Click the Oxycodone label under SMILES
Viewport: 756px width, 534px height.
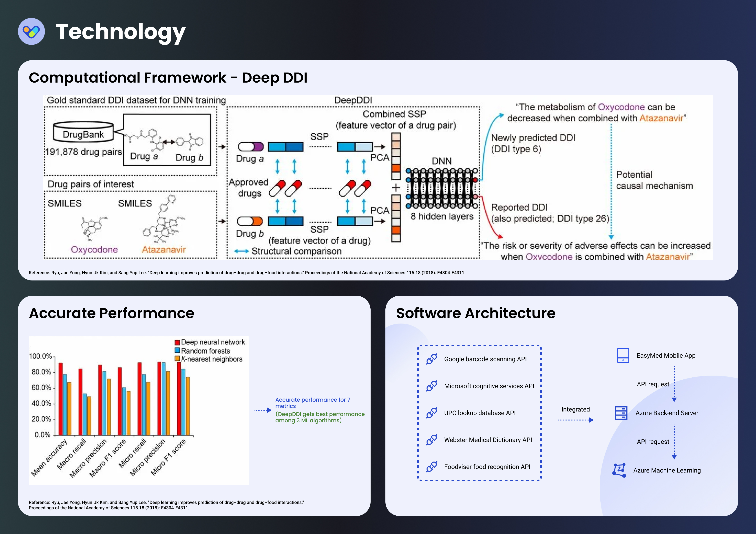pyautogui.click(x=94, y=250)
